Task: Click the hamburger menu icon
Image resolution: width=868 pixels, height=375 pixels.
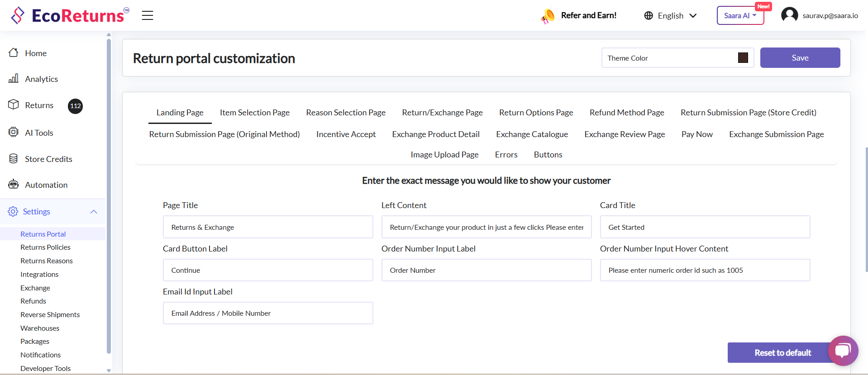Action: [148, 15]
